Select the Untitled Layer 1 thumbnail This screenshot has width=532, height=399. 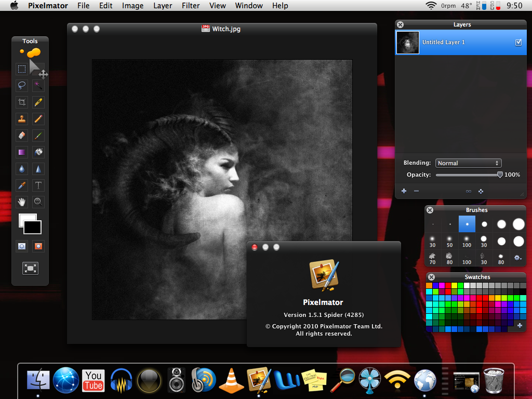click(x=408, y=43)
